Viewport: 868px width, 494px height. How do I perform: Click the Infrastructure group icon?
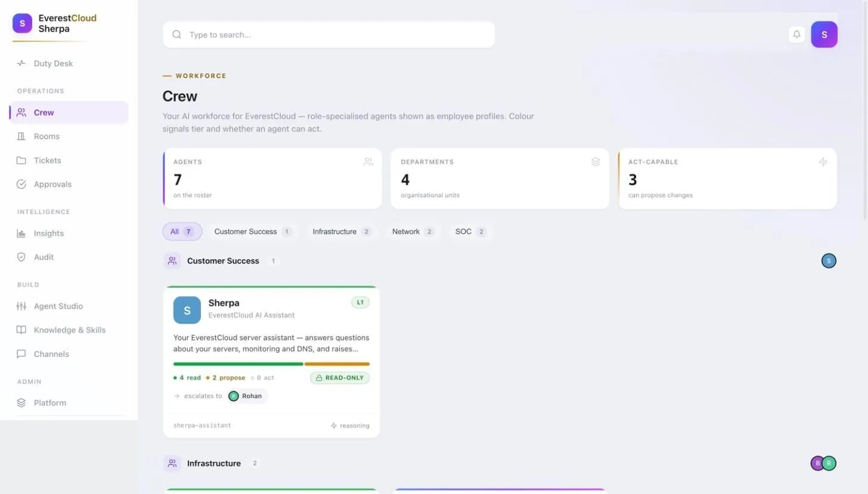[x=172, y=463]
